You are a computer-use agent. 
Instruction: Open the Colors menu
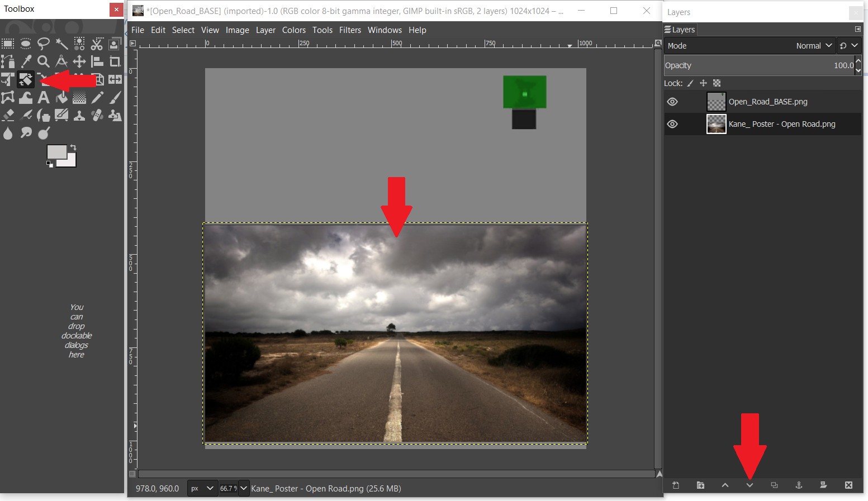click(293, 30)
